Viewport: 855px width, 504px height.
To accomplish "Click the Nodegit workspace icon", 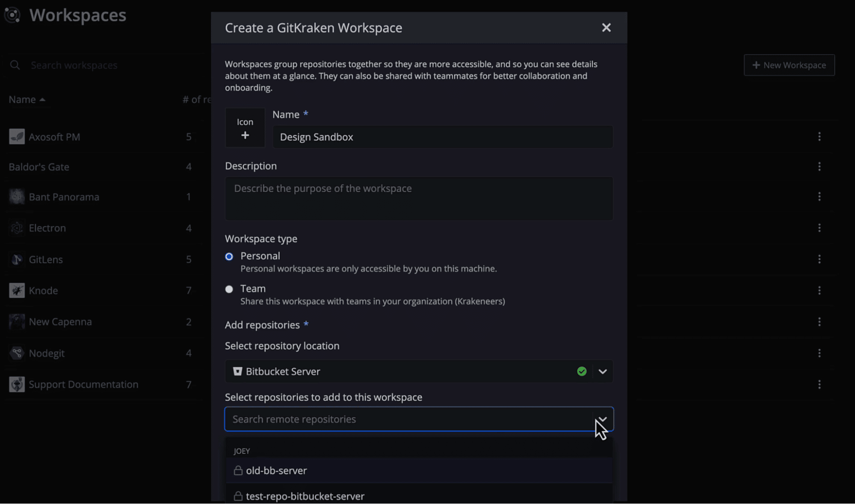I will [x=16, y=353].
